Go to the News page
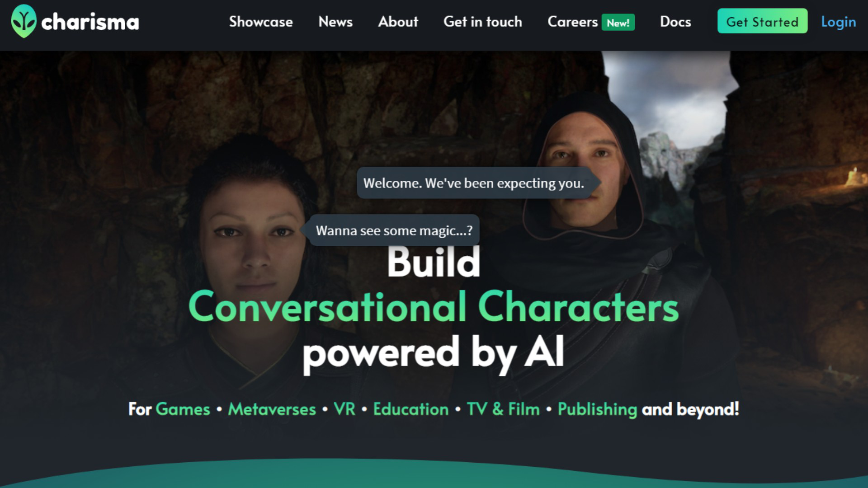The height and width of the screenshot is (488, 868). tap(335, 22)
